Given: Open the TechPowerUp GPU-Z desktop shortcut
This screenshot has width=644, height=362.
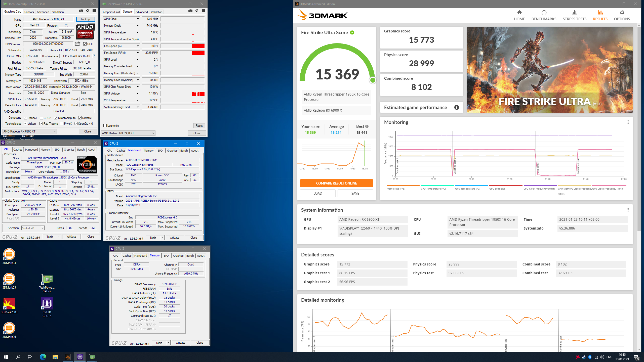Looking at the screenshot, I should (47, 283).
